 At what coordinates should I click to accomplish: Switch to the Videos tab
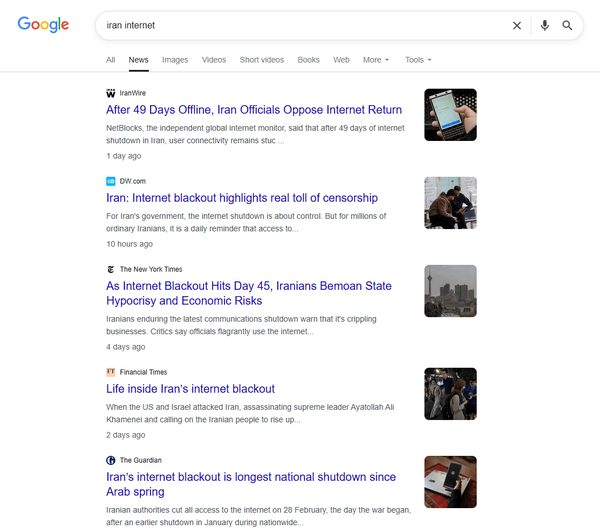pyautogui.click(x=214, y=60)
